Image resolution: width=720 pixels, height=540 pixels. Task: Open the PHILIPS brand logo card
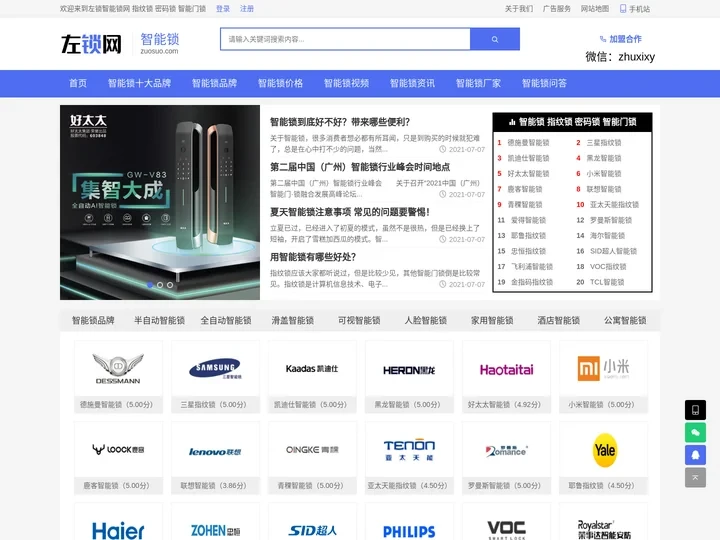(x=409, y=522)
